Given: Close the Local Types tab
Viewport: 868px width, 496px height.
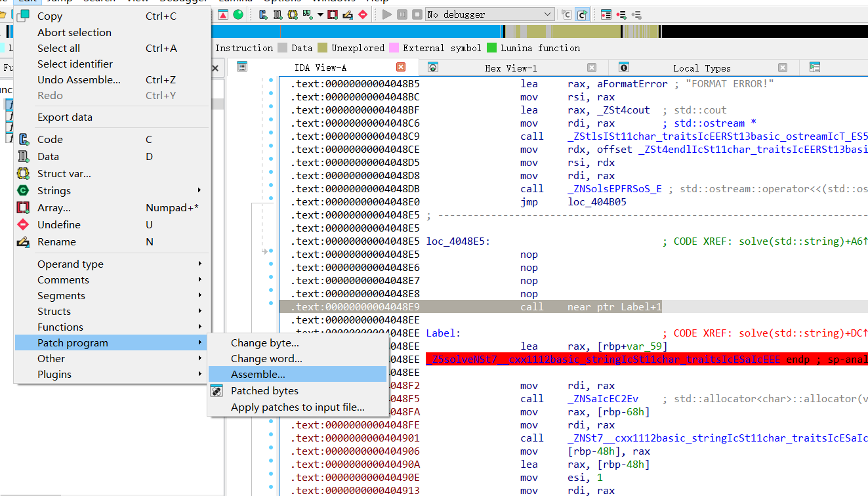Looking at the screenshot, I should tap(783, 68).
